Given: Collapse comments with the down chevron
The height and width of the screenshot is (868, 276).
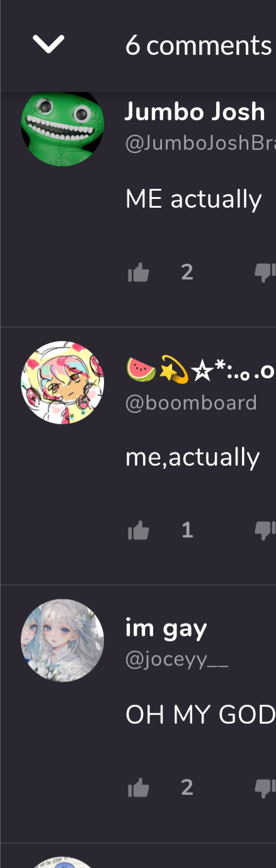Looking at the screenshot, I should pos(49,45).
